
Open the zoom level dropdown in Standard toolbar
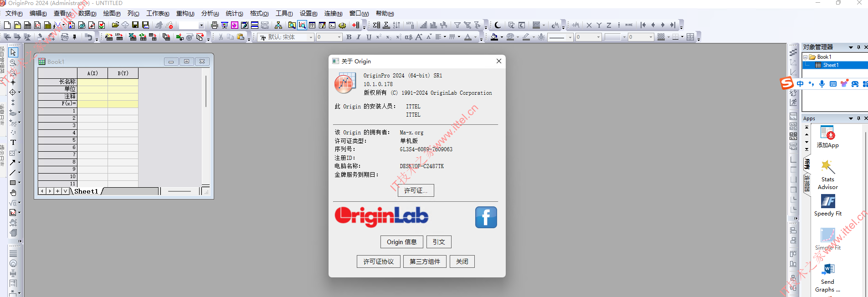point(201,26)
